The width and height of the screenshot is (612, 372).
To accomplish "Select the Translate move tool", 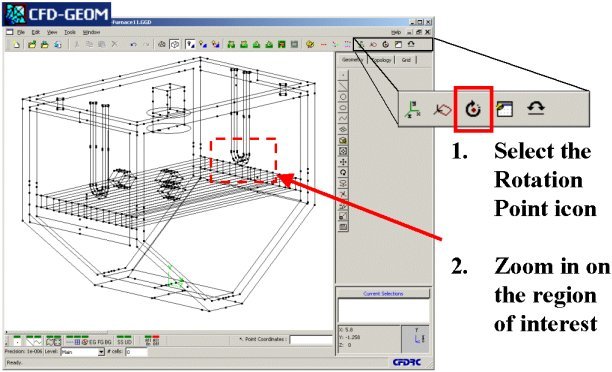I will 343,162.
